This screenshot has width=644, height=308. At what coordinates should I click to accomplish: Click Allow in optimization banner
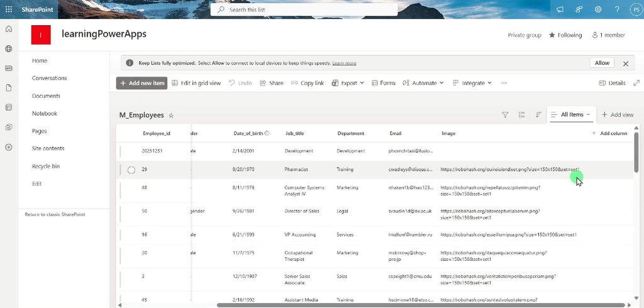tap(602, 63)
